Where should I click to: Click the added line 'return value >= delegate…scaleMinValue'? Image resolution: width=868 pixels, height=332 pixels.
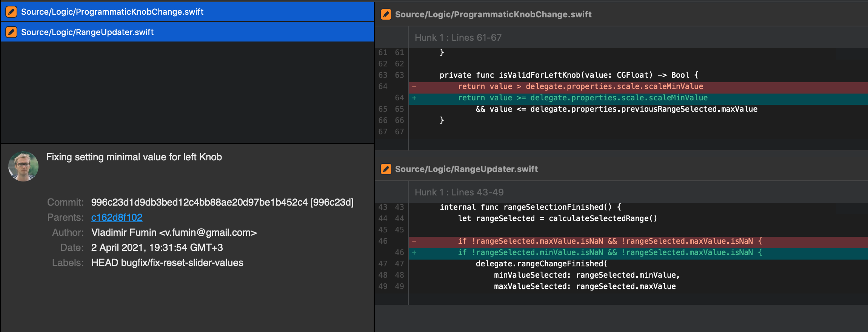(582, 98)
